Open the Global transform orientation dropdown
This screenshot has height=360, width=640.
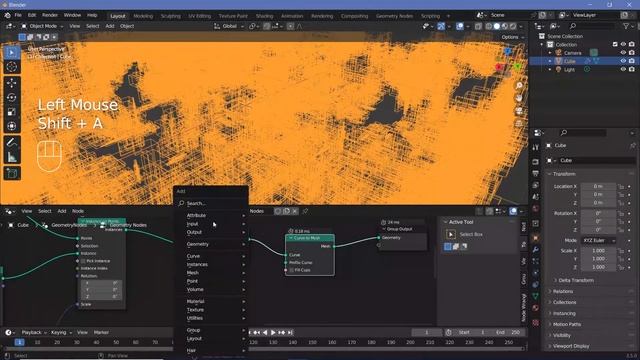coord(229,26)
